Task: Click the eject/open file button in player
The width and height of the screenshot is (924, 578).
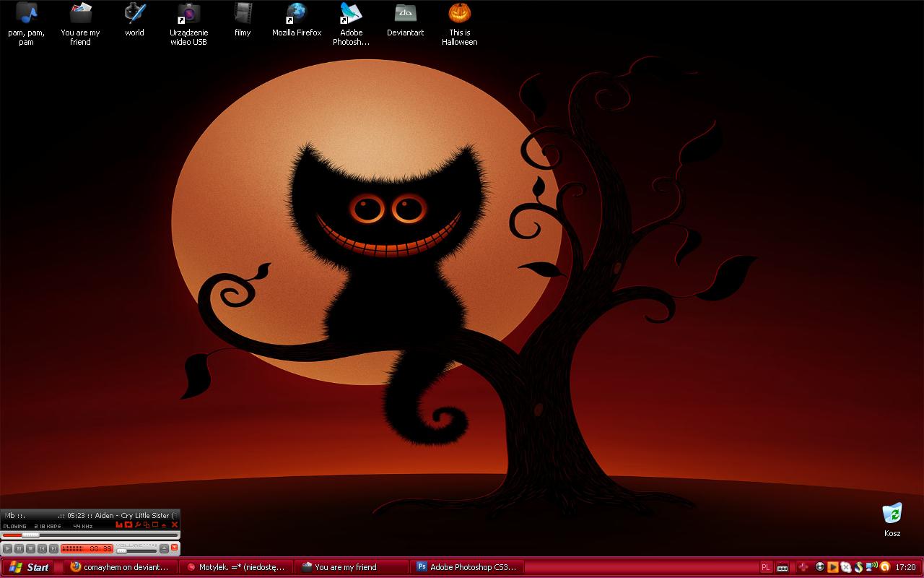Action: (164, 548)
